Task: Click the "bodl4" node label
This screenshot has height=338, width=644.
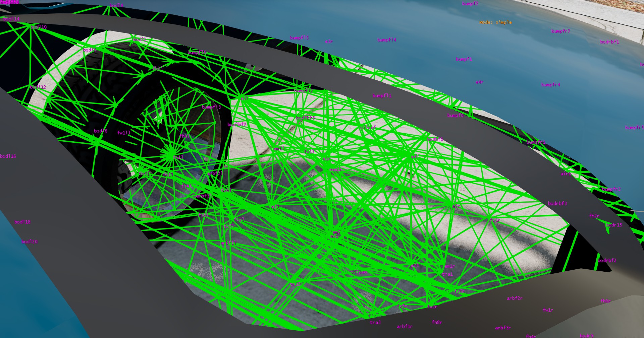Action: point(116,5)
